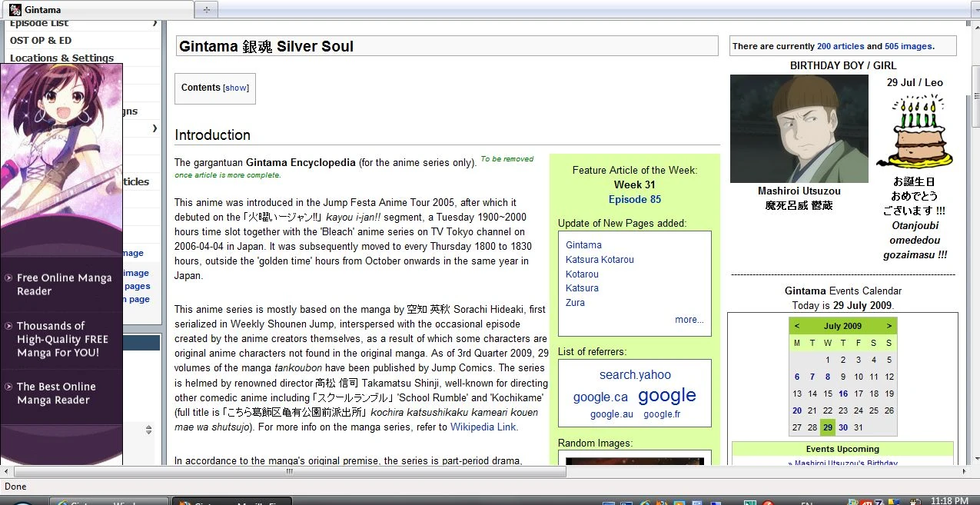Screen dimensions: 980x505
Task: Click the sidebar panel scroll arrows
Action: click(148, 430)
